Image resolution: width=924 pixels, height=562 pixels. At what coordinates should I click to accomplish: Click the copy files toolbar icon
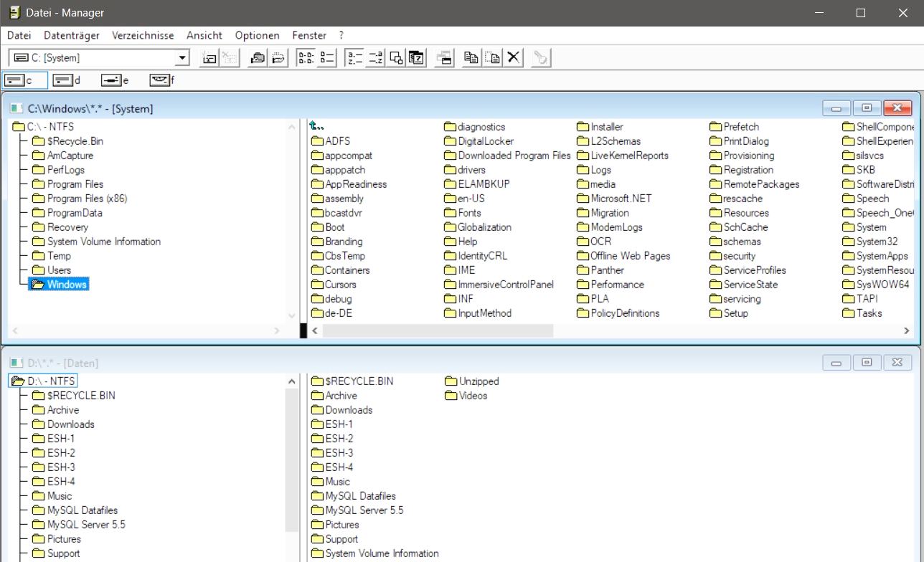(471, 58)
